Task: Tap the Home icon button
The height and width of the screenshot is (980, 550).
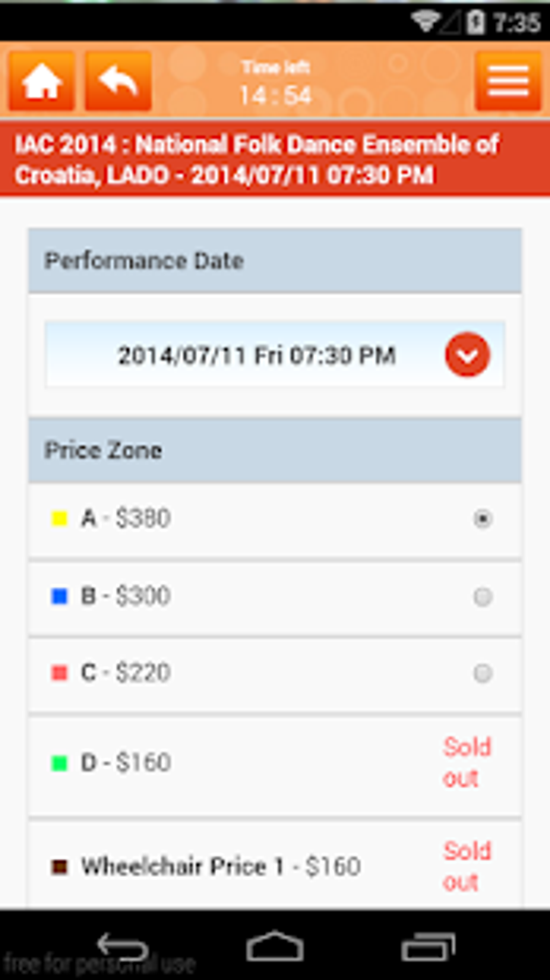Action: pos(42,81)
